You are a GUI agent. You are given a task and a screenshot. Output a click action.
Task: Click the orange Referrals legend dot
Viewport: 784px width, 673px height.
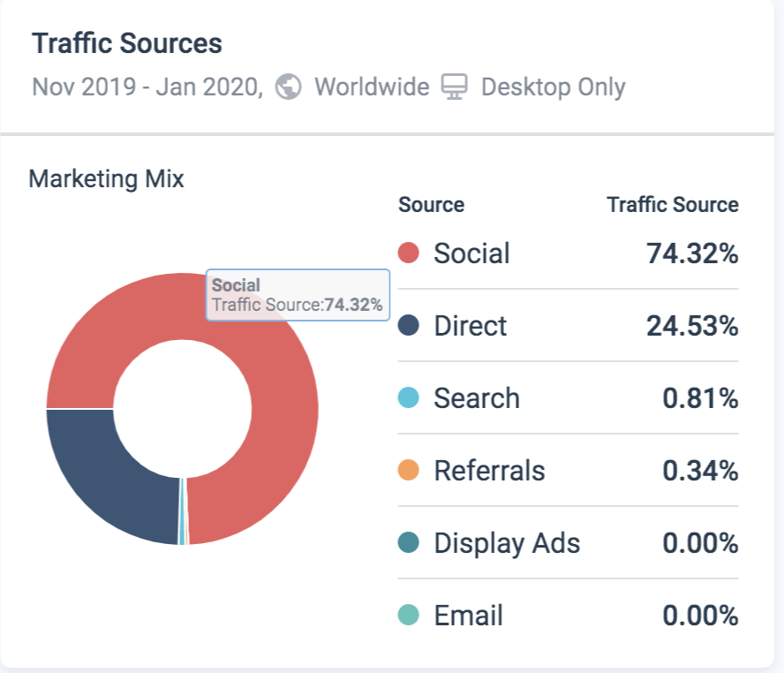pos(408,471)
